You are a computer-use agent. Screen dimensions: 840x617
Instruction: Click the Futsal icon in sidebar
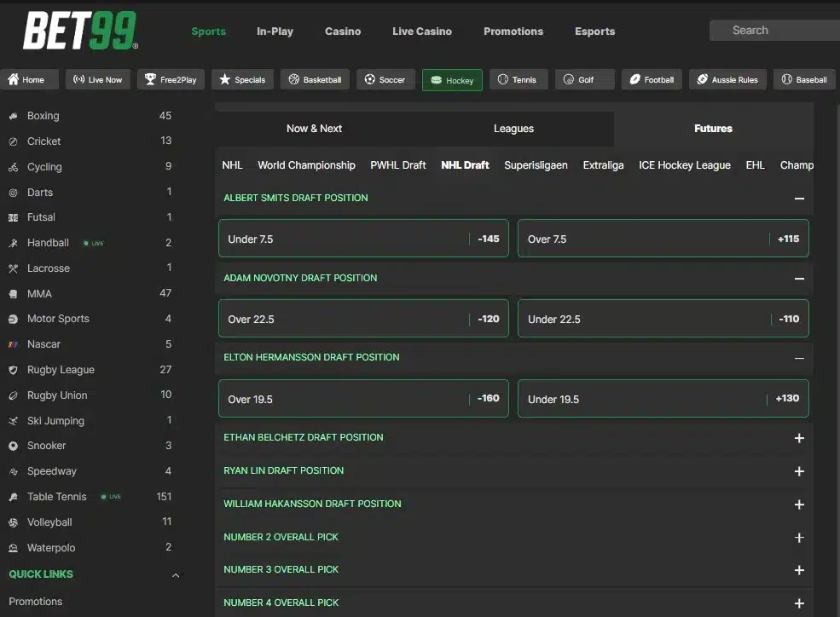point(14,218)
